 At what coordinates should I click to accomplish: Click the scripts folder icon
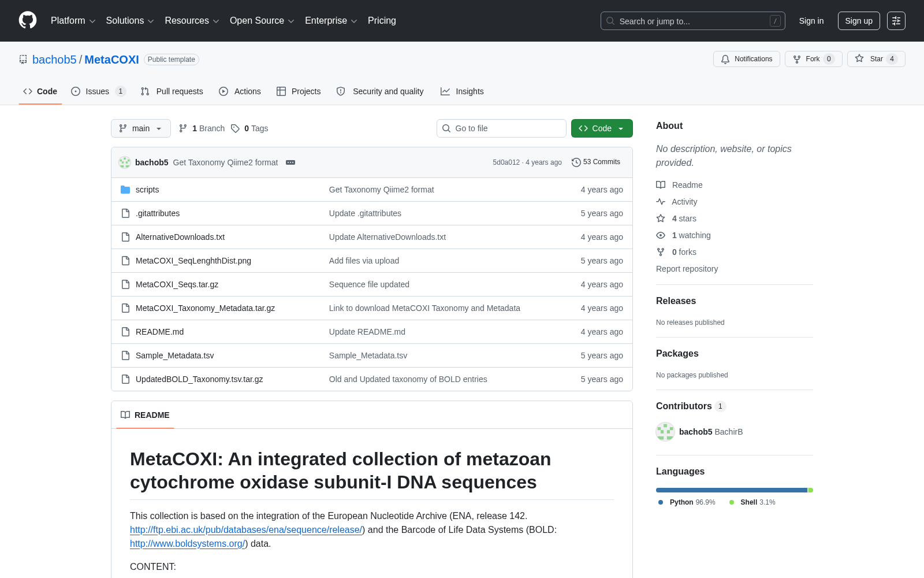[125, 190]
